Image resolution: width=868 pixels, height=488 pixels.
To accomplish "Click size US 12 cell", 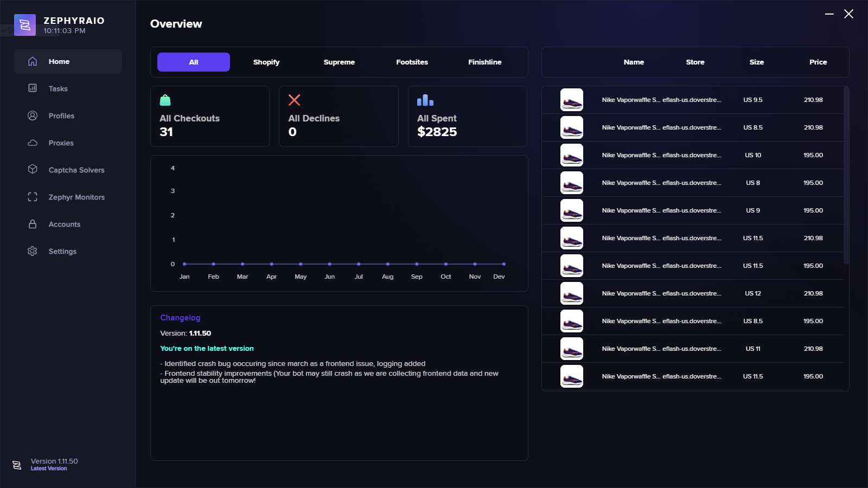I will tap(753, 293).
